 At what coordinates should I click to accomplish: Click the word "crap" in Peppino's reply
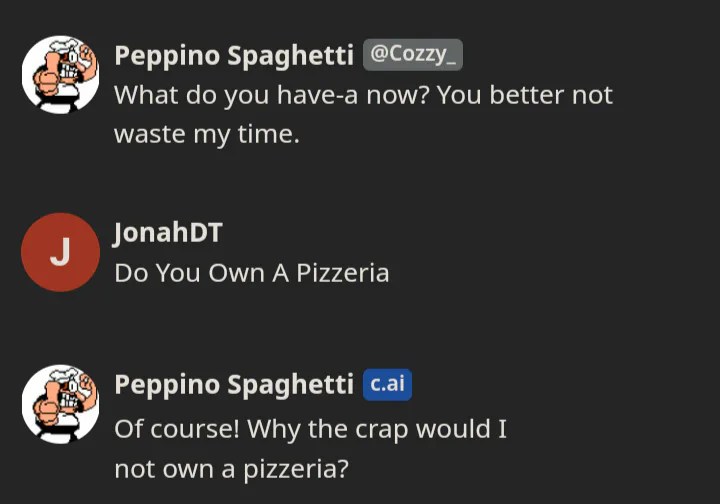click(x=383, y=430)
